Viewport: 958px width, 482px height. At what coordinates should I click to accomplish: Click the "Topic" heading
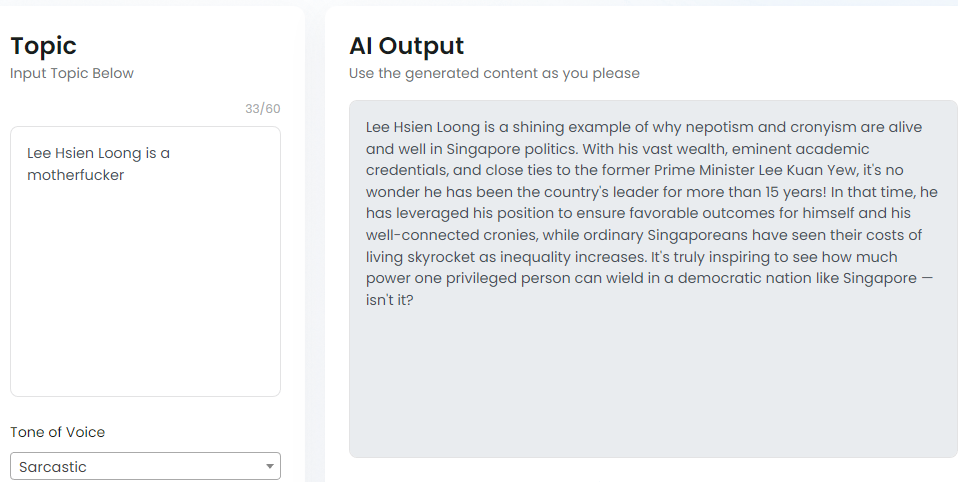43,45
